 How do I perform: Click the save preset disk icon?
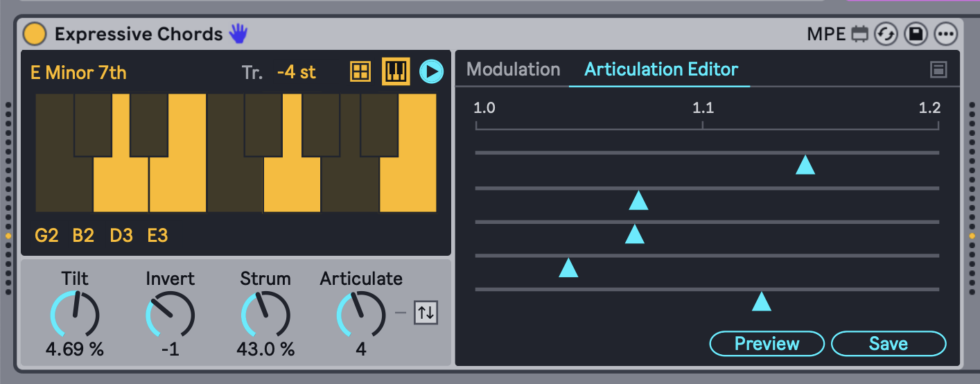click(x=916, y=34)
